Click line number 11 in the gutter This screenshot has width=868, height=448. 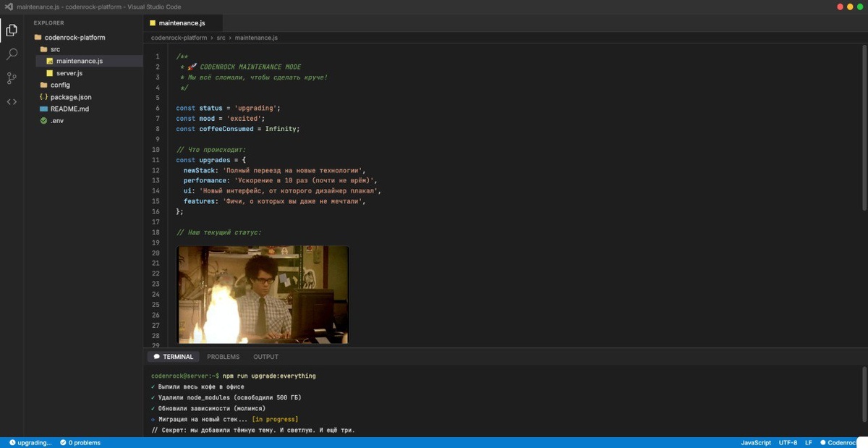pos(156,160)
